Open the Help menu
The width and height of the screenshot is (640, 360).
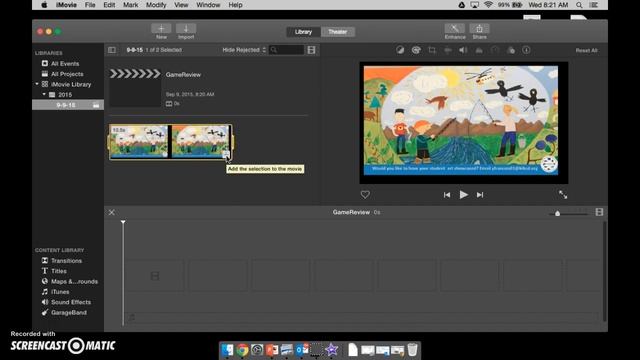point(236,5)
